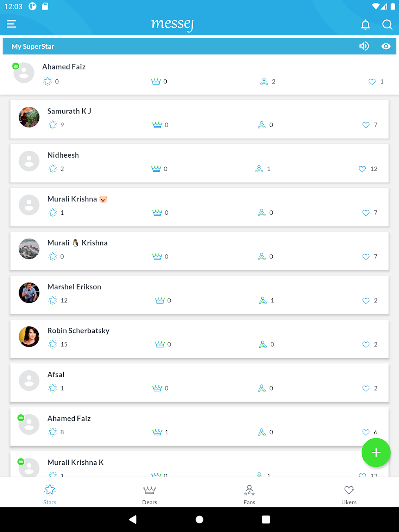The image size is (399, 532).
Task: Open the Likers tab
Action: coord(349,494)
